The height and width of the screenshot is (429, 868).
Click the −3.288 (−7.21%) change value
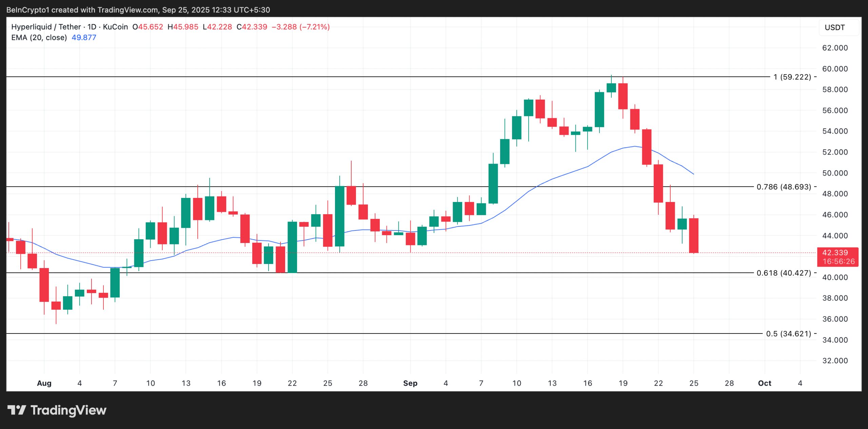[300, 27]
